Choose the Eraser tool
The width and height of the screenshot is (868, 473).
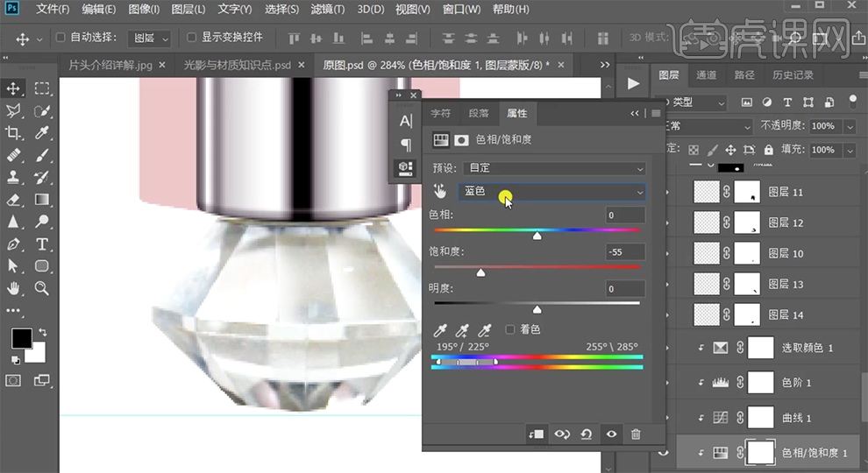[14, 200]
